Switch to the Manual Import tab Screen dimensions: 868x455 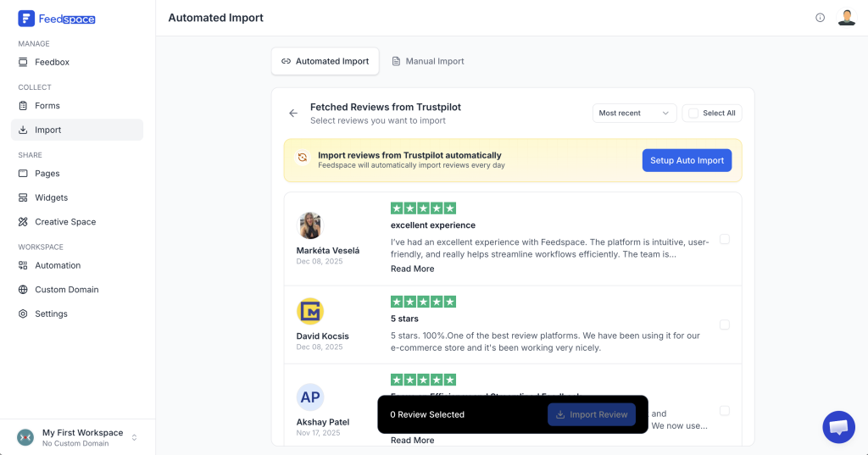click(427, 61)
